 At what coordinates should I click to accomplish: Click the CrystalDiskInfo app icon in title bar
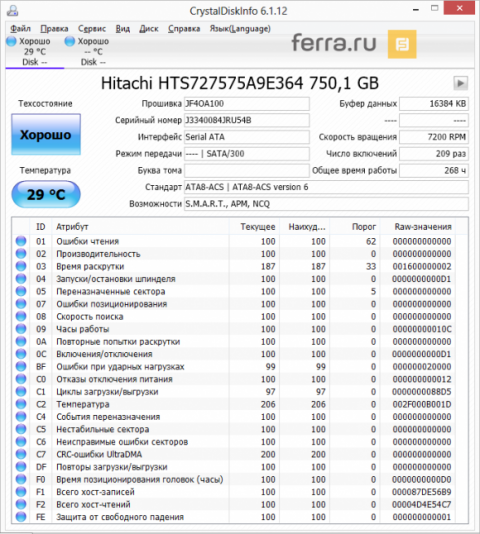[13, 11]
